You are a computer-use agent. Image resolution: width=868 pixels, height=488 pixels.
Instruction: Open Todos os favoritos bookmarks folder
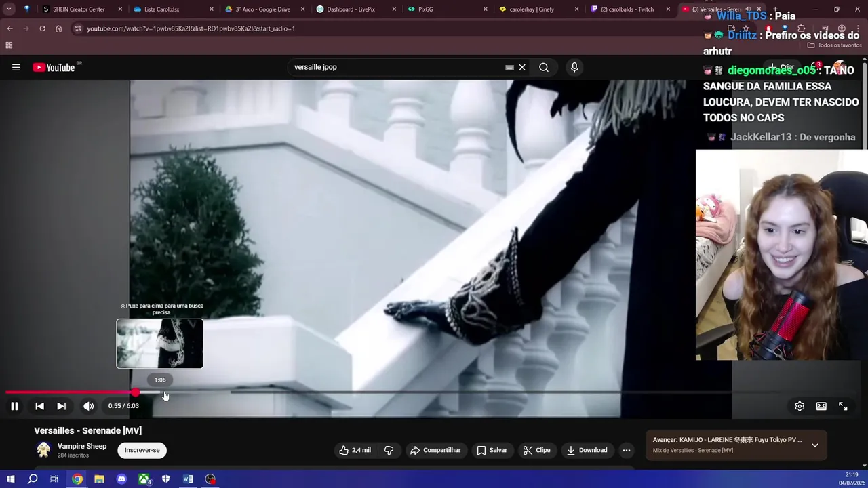834,45
